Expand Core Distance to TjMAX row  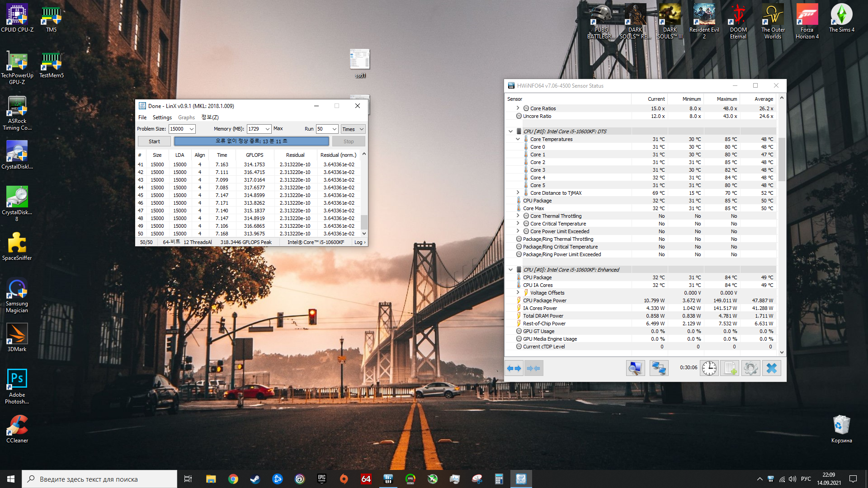518,193
